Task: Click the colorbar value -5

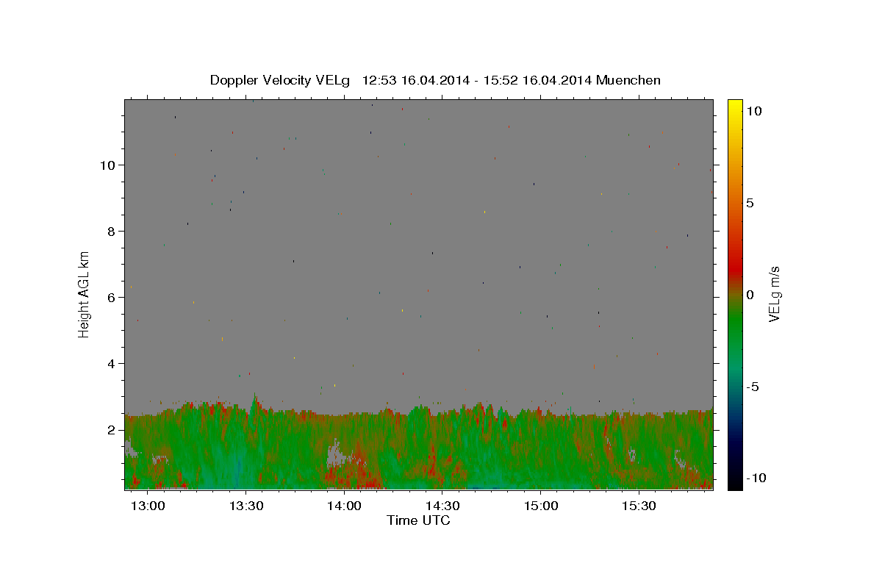Action: click(753, 387)
